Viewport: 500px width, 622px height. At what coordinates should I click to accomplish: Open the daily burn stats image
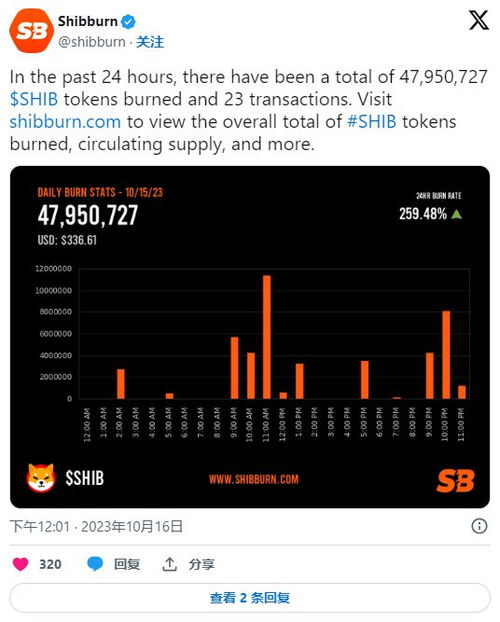(x=250, y=337)
